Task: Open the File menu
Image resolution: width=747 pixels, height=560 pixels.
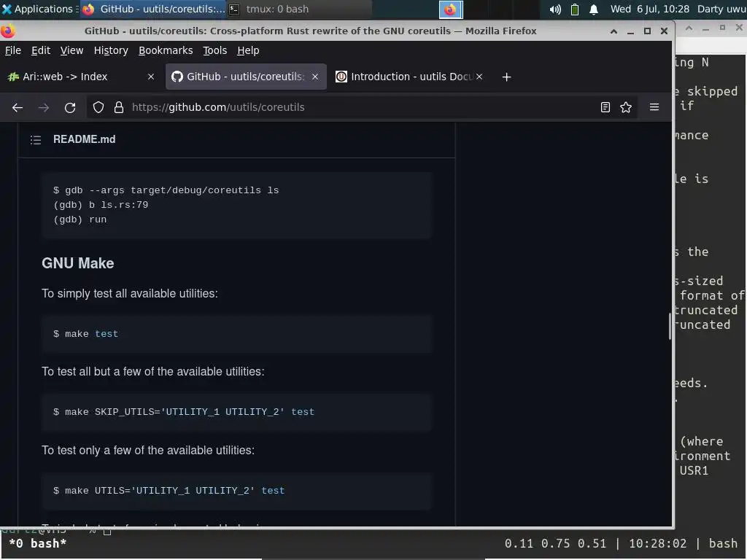Action: [x=13, y=50]
